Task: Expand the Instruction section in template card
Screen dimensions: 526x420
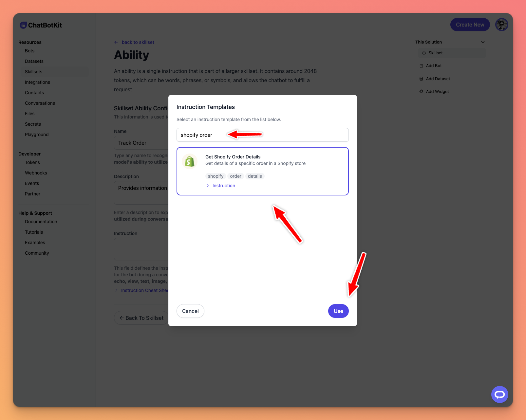Action: 220,186
